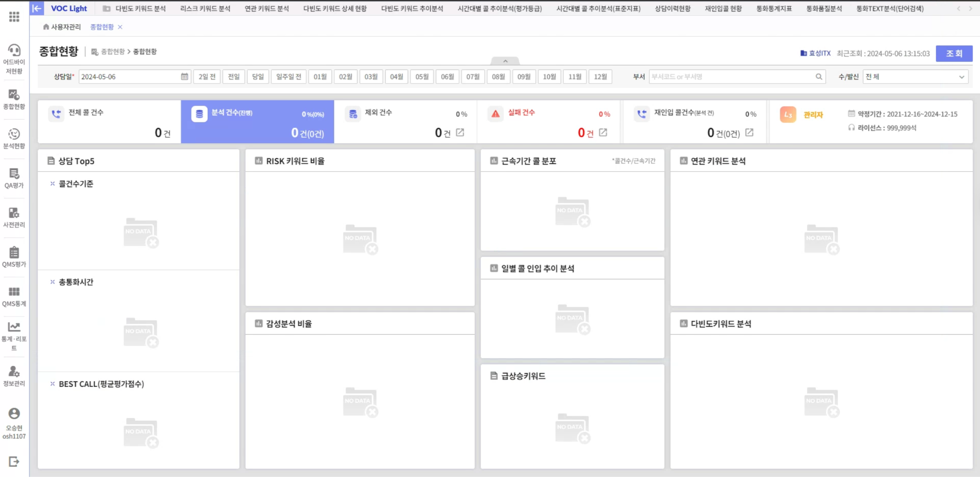Click the search icon in 부서 field
980x477 pixels.
(x=819, y=77)
